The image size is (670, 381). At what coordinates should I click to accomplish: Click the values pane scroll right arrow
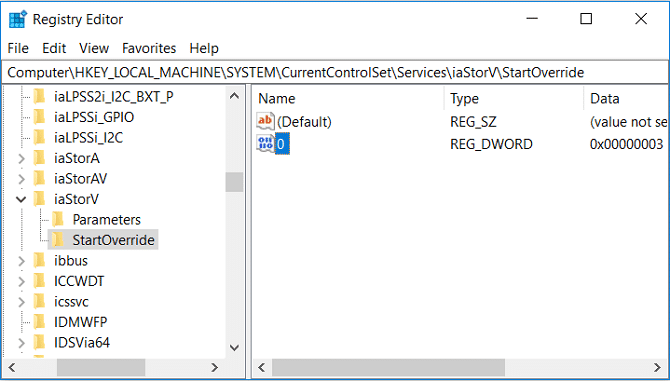657,367
